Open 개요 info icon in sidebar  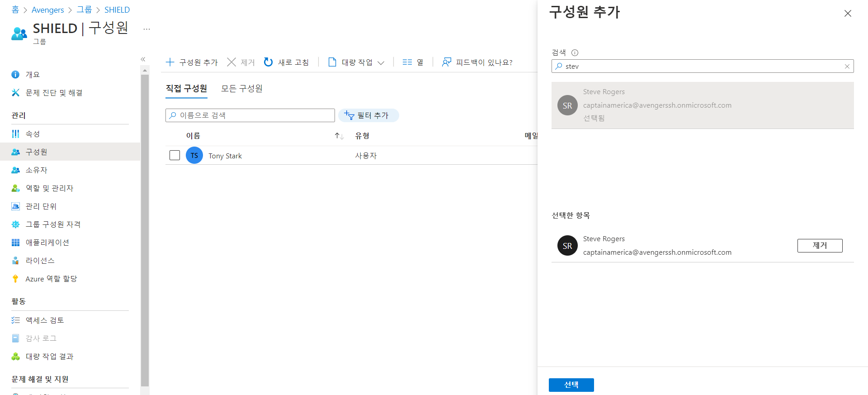pyautogui.click(x=15, y=75)
